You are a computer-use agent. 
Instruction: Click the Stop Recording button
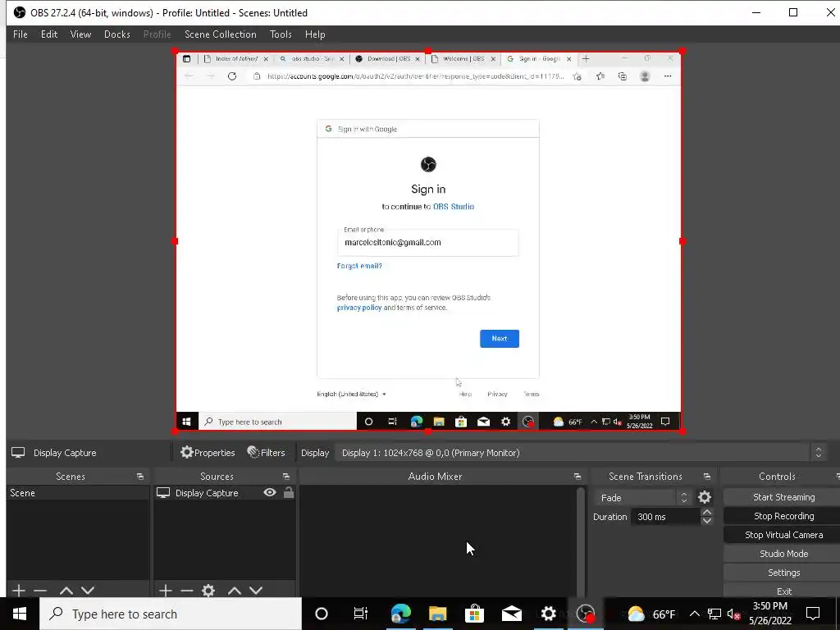783,516
